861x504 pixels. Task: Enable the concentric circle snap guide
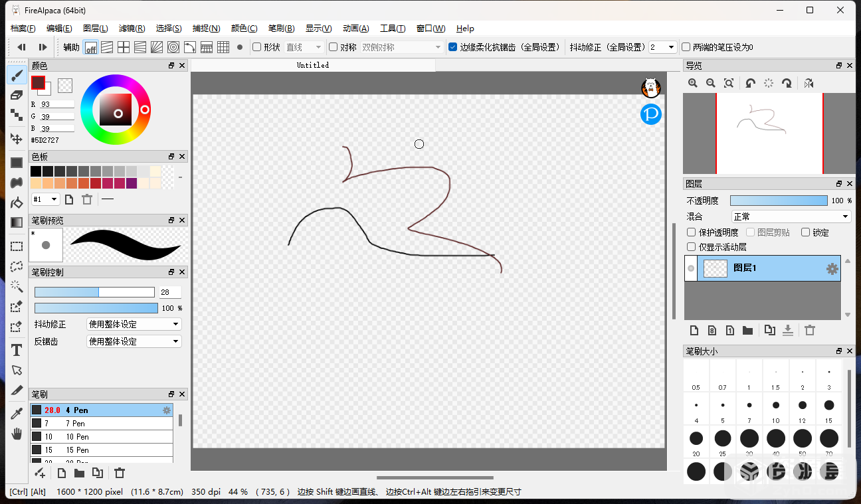click(x=173, y=47)
